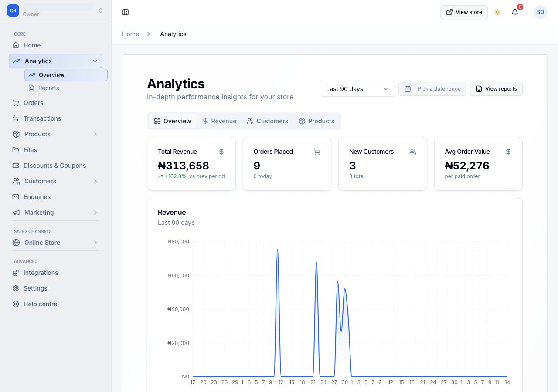The height and width of the screenshot is (392, 558).
Task: Click the dollar icon on Total Revenue card
Action: pos(221,152)
